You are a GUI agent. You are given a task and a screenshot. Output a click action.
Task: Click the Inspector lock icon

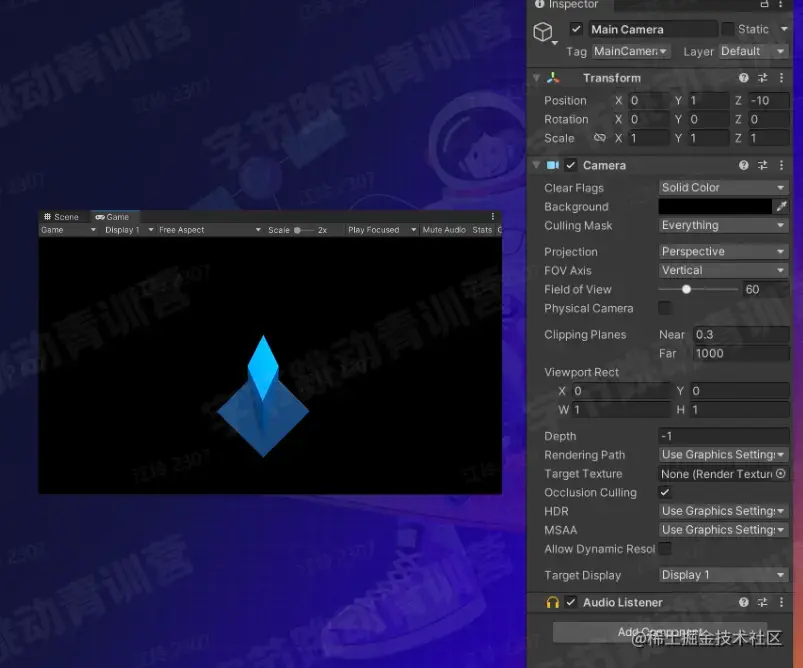pyautogui.click(x=764, y=4)
